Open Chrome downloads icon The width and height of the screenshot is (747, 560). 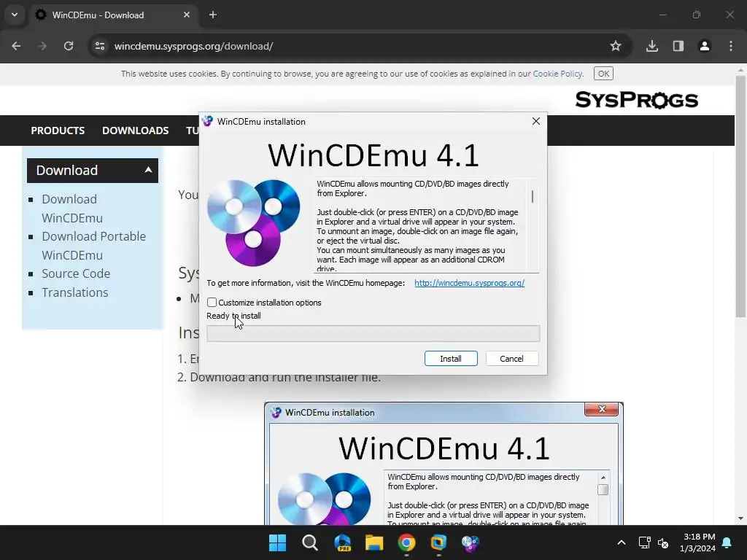pos(652,46)
